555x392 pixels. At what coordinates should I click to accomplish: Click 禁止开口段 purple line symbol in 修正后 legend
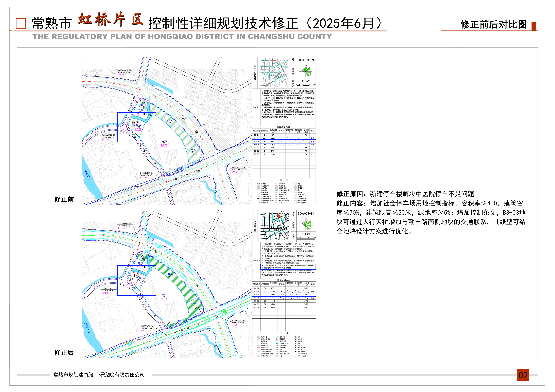(x=277, y=341)
